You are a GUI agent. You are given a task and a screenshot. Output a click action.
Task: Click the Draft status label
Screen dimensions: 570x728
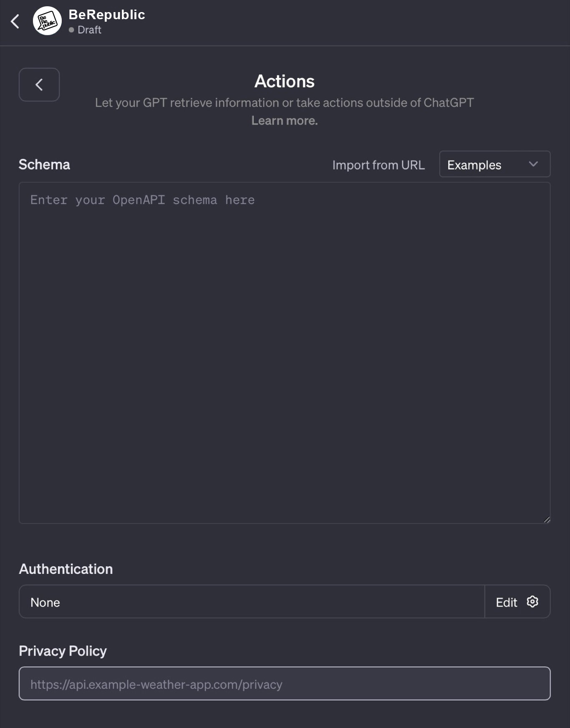point(89,30)
